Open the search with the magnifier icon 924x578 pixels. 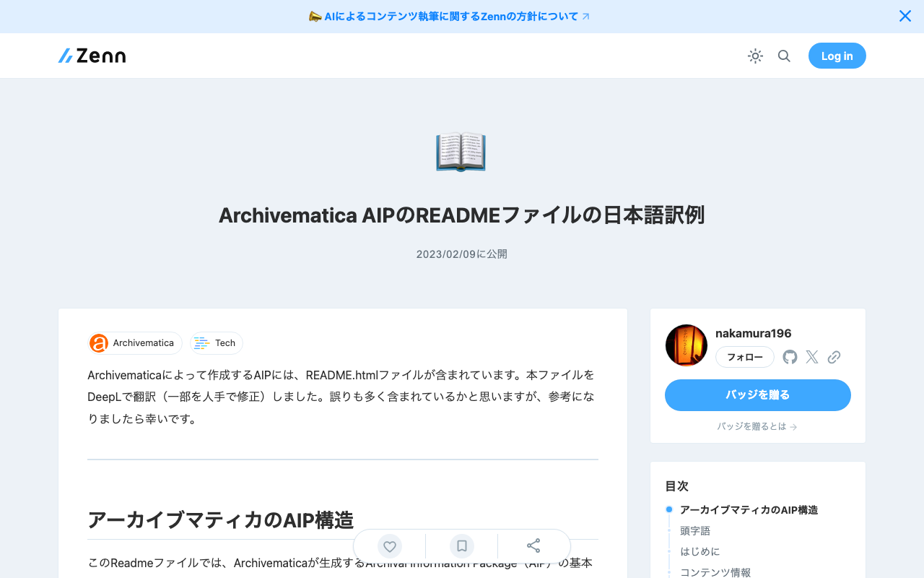[x=784, y=56]
